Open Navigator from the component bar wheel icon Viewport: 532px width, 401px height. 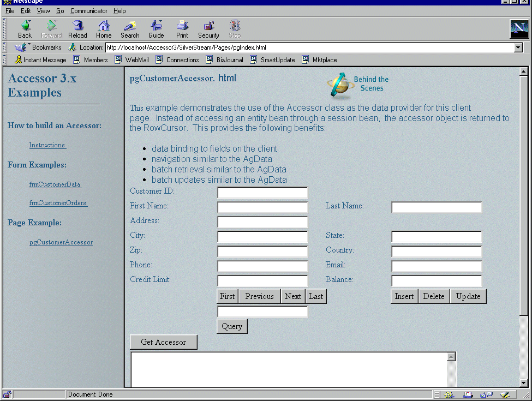[449, 394]
